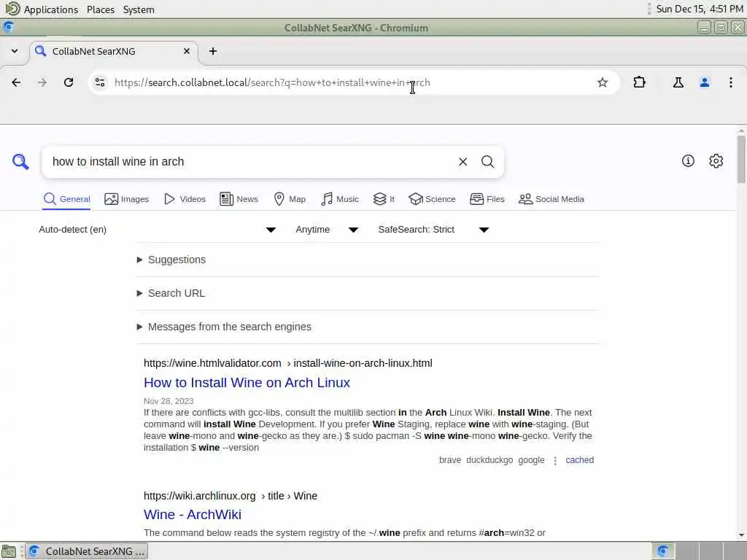This screenshot has height=560, width=747.
Task: Click the page vertical scrollbar thumb
Action: pyautogui.click(x=741, y=159)
